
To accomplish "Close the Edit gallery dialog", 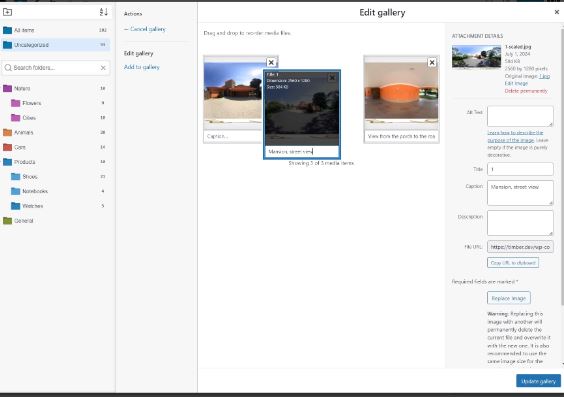I will click(556, 12).
